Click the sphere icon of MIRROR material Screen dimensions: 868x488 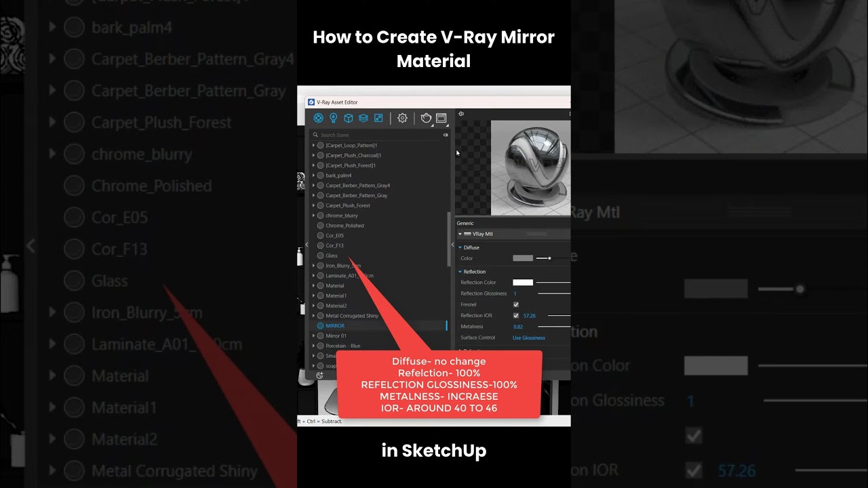pos(321,326)
